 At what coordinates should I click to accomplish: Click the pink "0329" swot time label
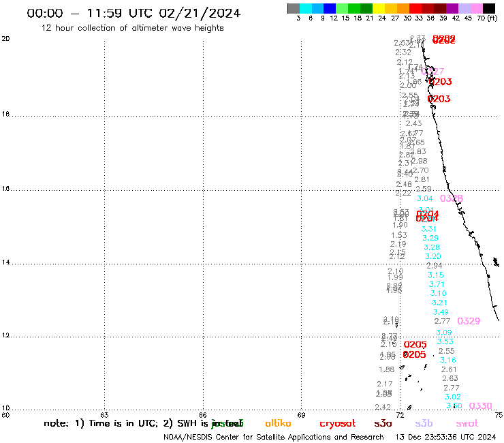coord(469,321)
